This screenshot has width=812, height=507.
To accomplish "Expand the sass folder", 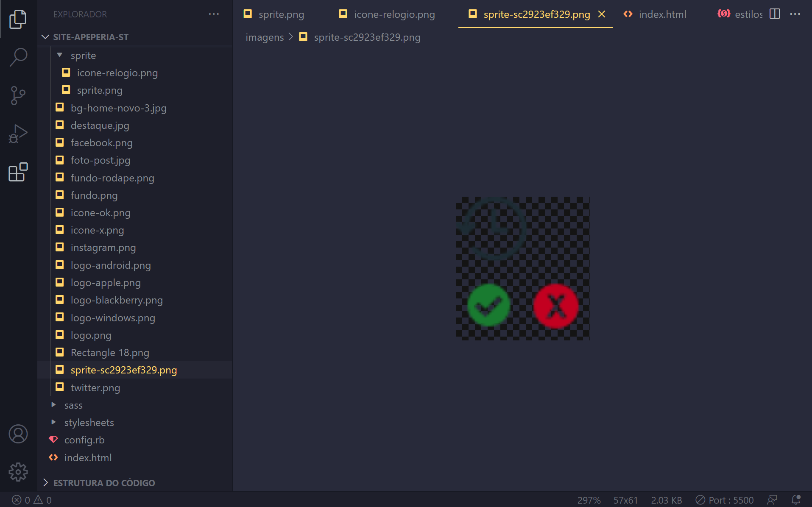I will coord(73,405).
